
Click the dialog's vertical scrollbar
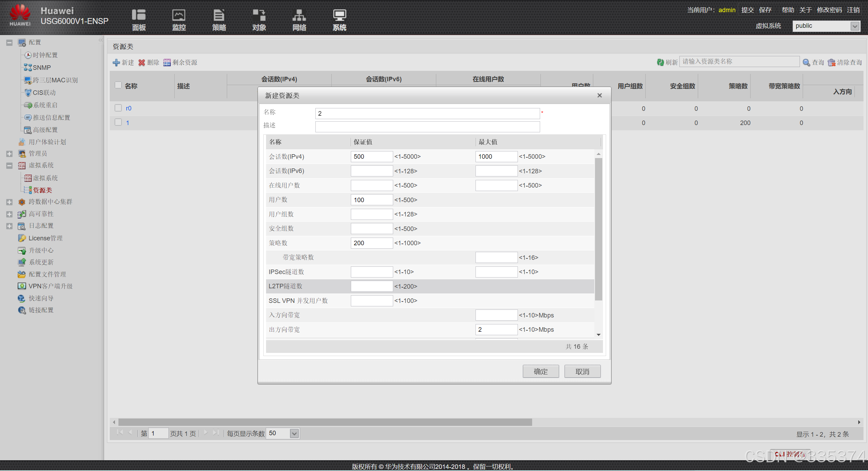click(x=598, y=229)
